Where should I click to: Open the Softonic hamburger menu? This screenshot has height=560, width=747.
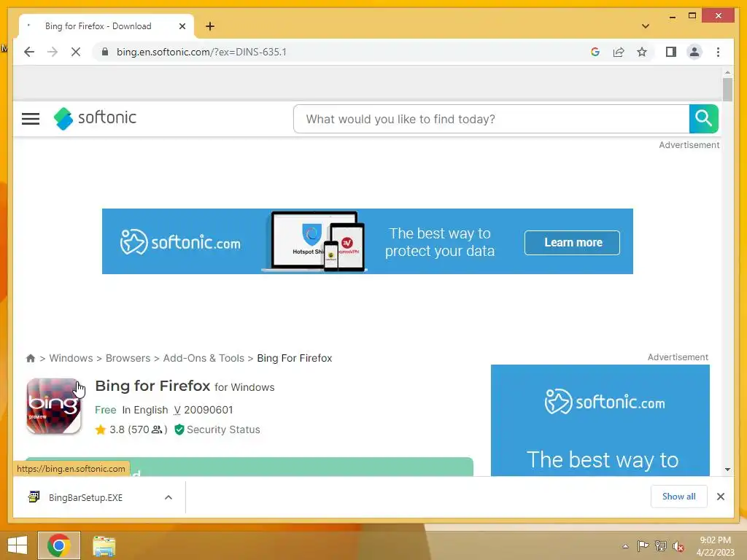pos(31,119)
